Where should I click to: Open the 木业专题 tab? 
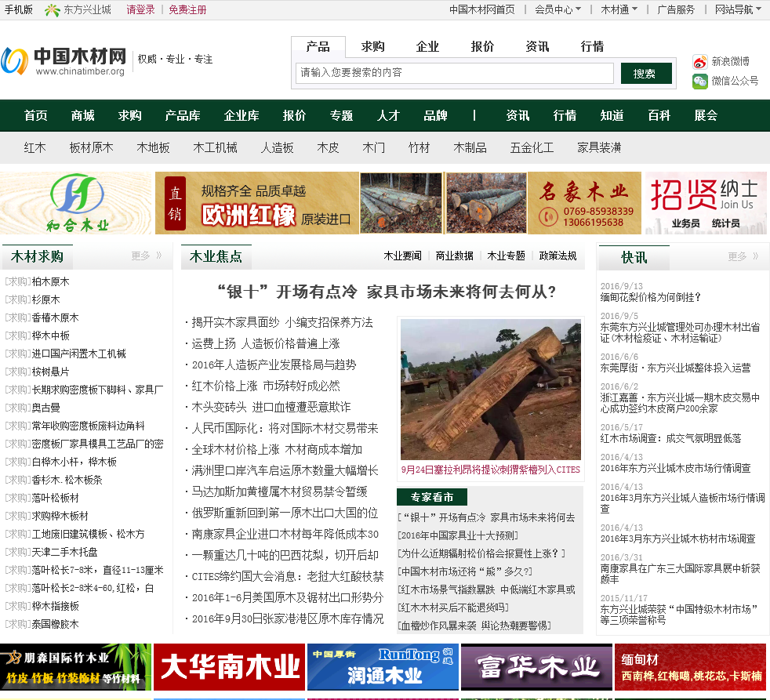point(506,256)
